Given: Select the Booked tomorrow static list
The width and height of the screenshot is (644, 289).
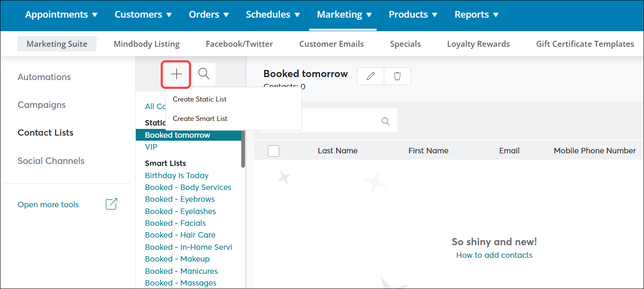Looking at the screenshot, I should click(x=188, y=135).
